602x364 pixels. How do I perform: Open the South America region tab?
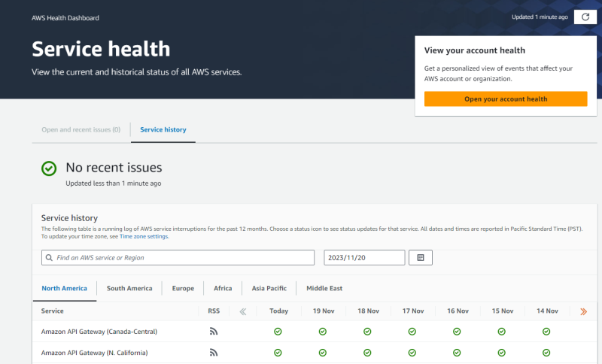(129, 288)
